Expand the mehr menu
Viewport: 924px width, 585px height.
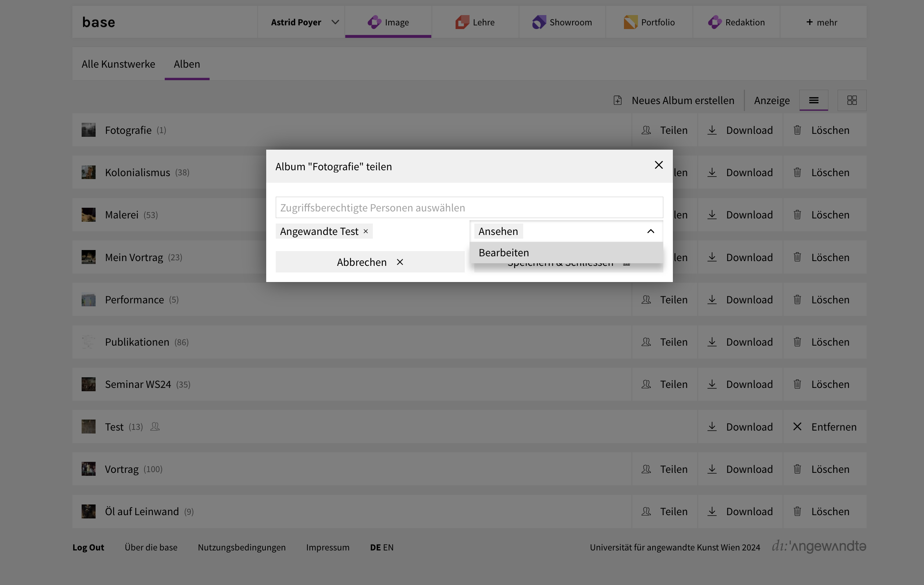823,22
